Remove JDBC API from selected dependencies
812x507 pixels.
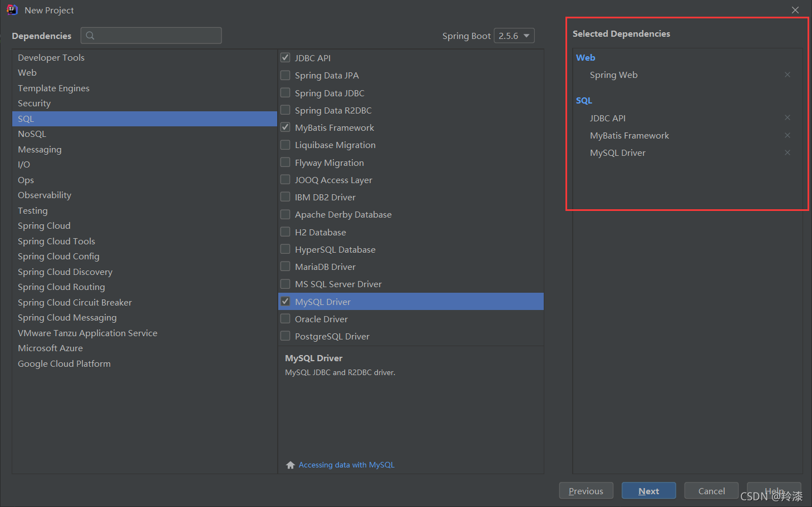point(788,117)
